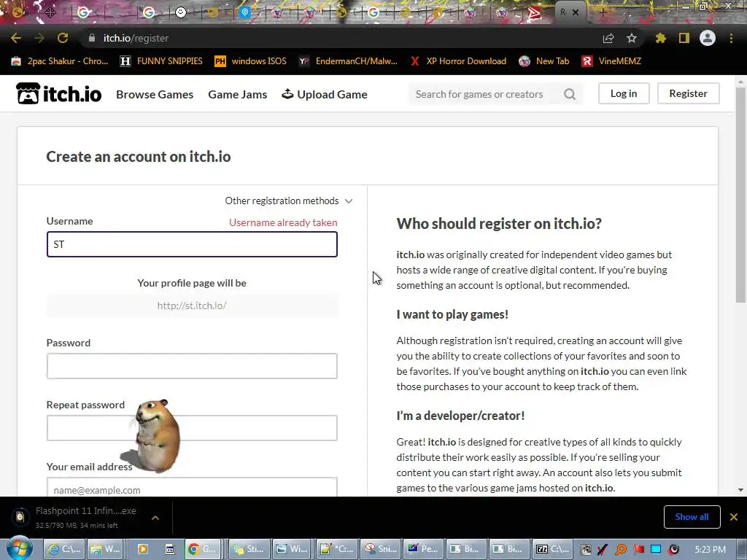This screenshot has width=747, height=560.
Task: Switch to the 7-Zip taskbar button
Action: point(553,549)
